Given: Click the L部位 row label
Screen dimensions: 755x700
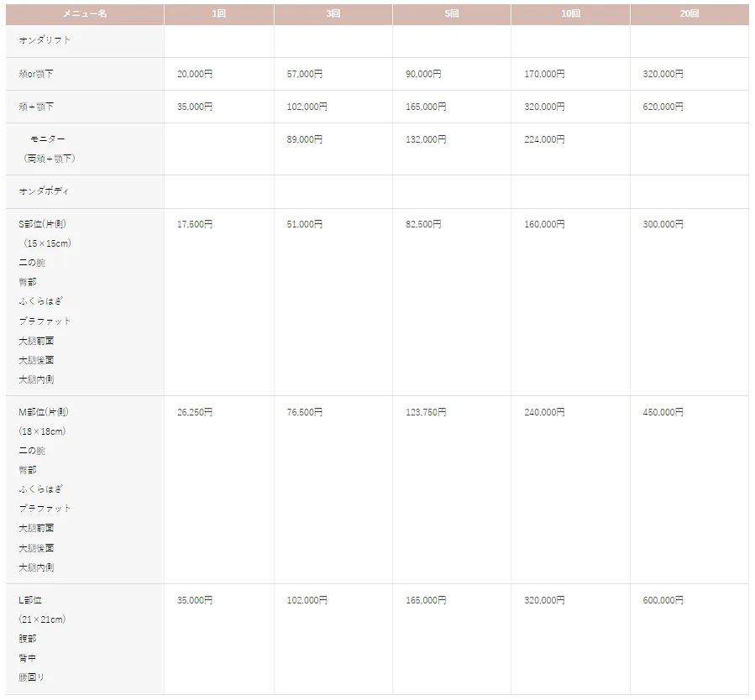Looking at the screenshot, I should point(30,600).
